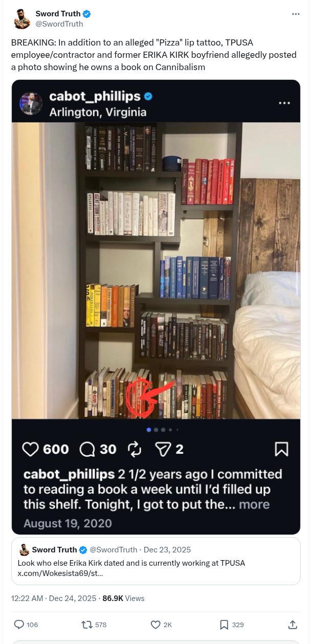This screenshot has height=644, width=311.
Task: Click the Sword Truth profile avatar
Action: point(21,19)
